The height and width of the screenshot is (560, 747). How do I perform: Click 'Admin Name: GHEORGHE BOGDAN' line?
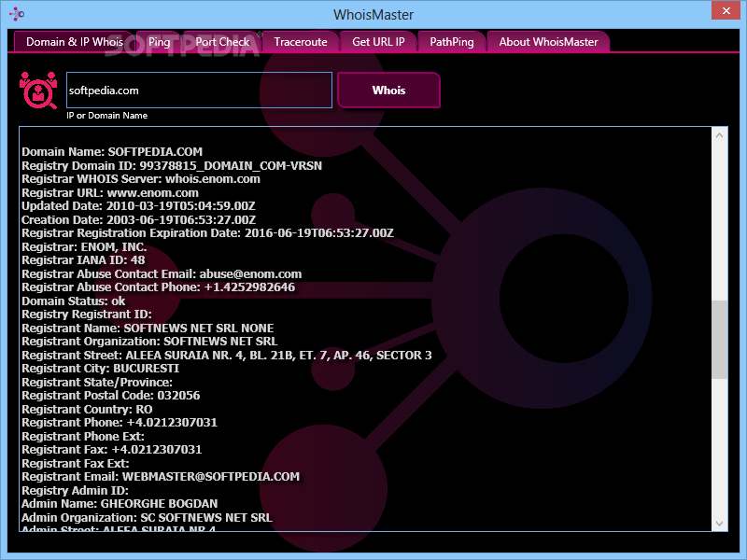pos(120,505)
